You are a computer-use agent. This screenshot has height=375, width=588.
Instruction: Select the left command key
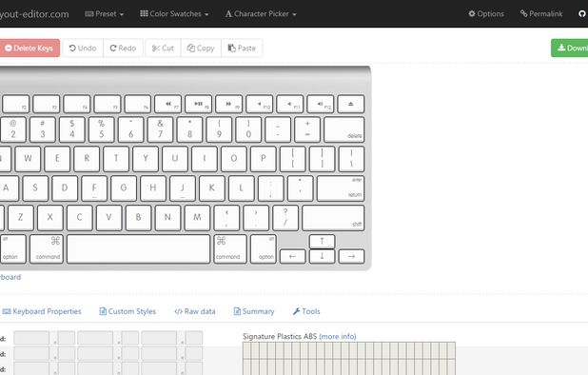(x=47, y=249)
